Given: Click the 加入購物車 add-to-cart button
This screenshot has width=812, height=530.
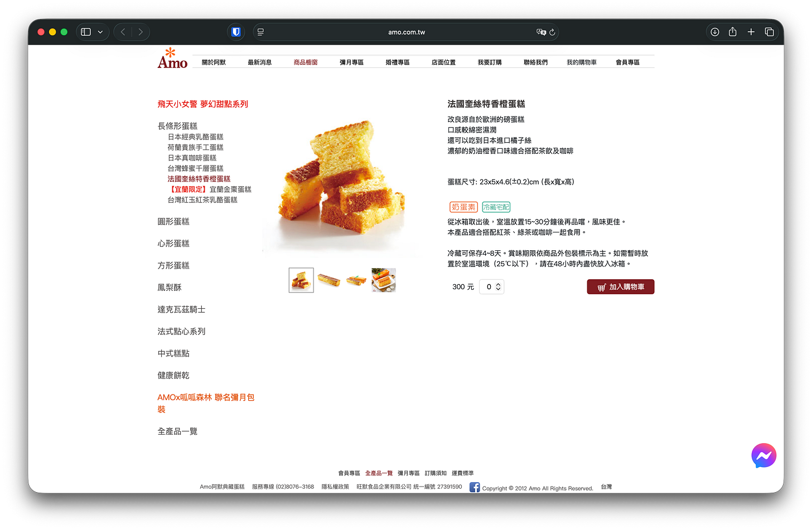Looking at the screenshot, I should click(x=621, y=287).
